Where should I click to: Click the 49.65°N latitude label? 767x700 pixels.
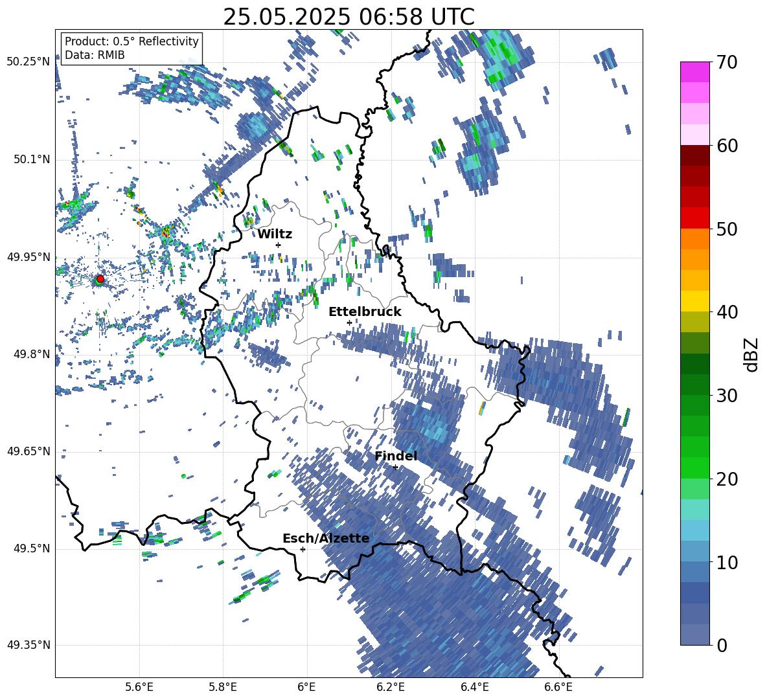tap(28, 451)
